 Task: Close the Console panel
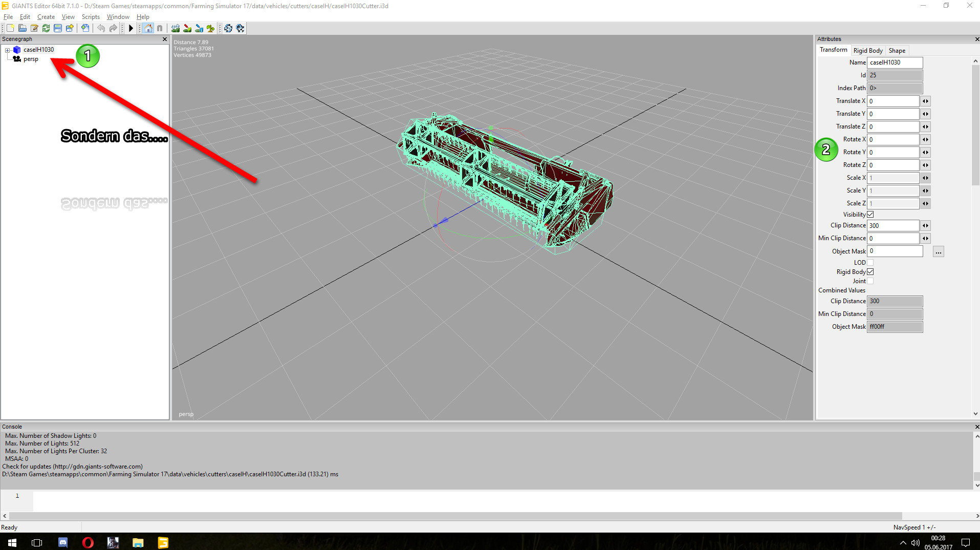click(976, 427)
